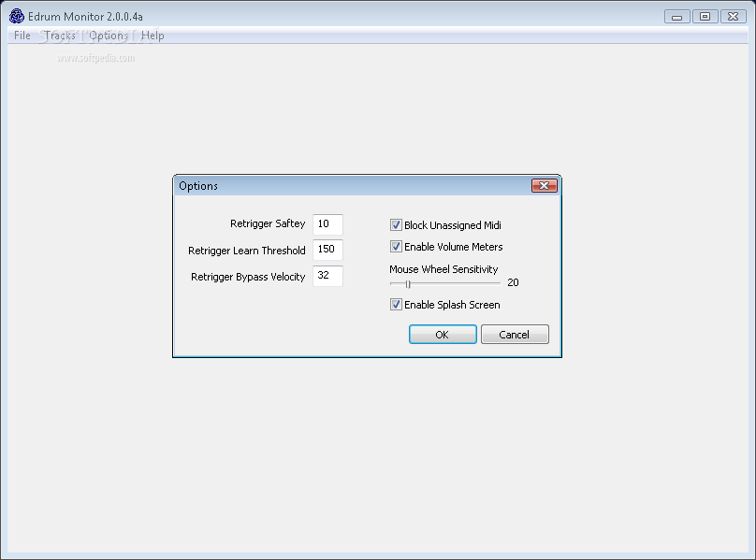Viewport: 756px width, 560px height.
Task: Open the Help menu
Action: (153, 36)
